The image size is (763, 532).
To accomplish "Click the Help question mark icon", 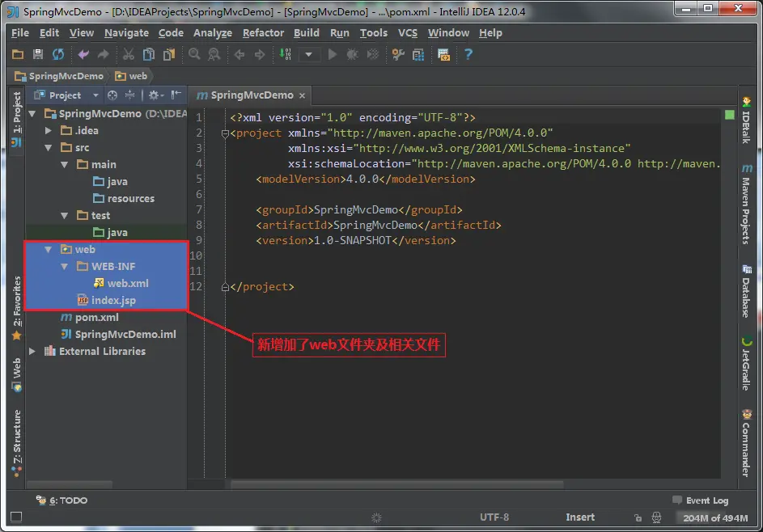I will coord(468,54).
